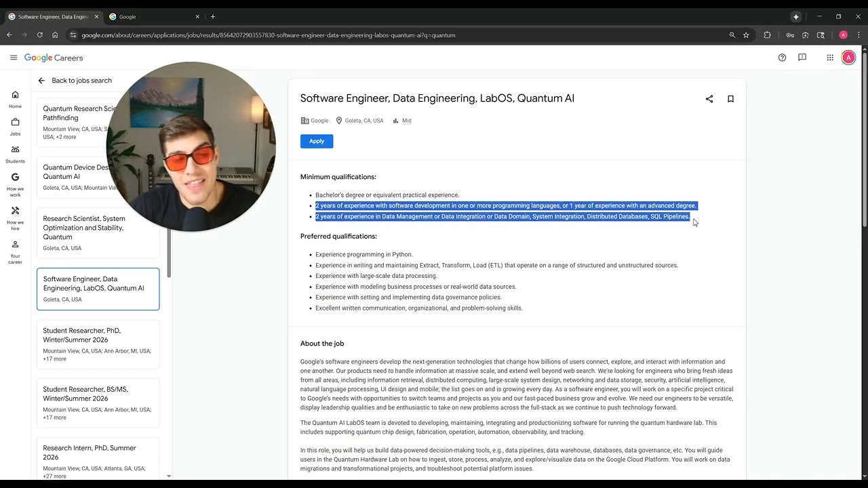
Task: Bookmark this page with star icon
Action: click(746, 35)
